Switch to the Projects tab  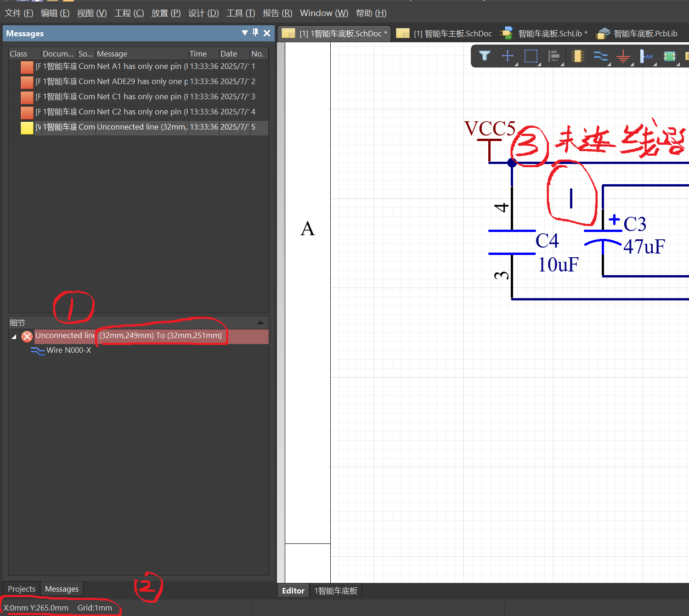[x=21, y=588]
